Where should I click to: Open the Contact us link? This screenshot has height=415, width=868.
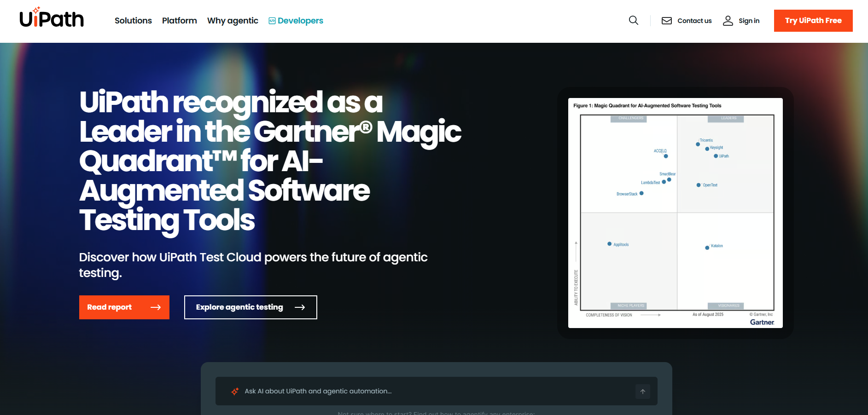point(694,21)
